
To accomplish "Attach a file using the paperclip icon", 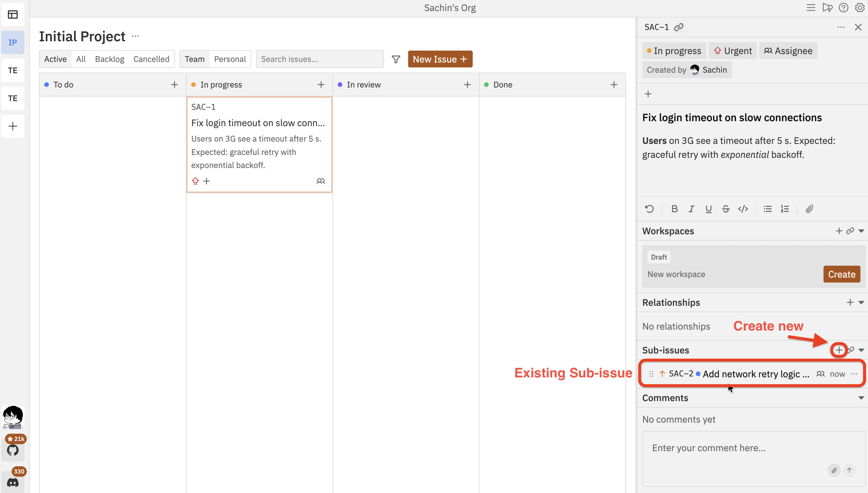I will pos(810,209).
